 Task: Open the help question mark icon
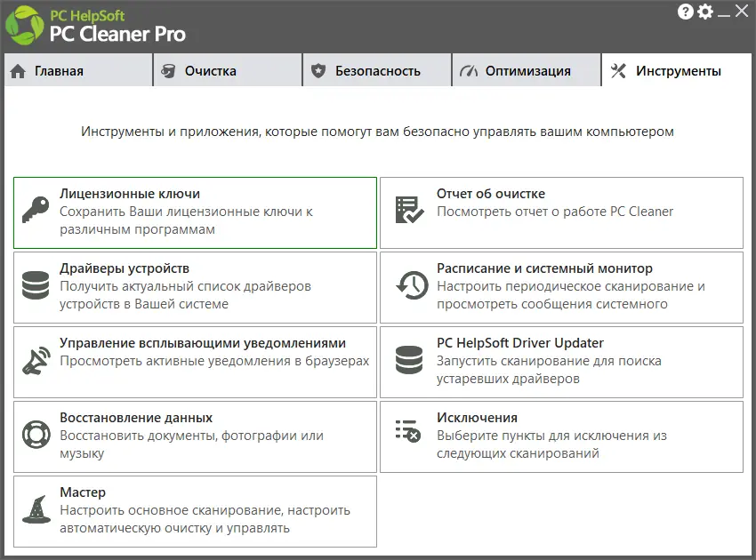685,12
